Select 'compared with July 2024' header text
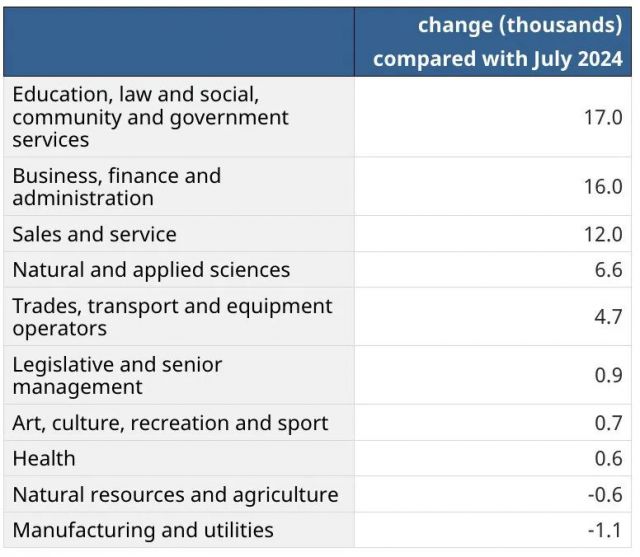The height and width of the screenshot is (557, 640). click(x=497, y=59)
